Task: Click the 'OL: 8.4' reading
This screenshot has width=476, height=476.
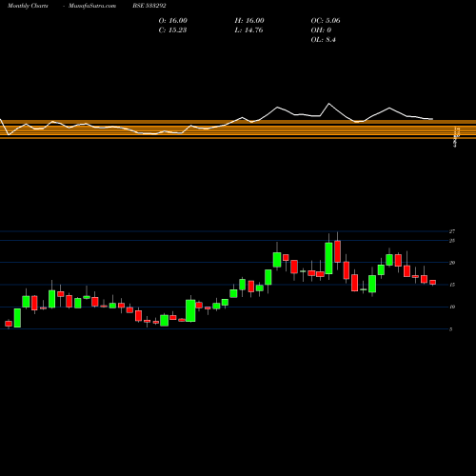Action: pyautogui.click(x=324, y=40)
